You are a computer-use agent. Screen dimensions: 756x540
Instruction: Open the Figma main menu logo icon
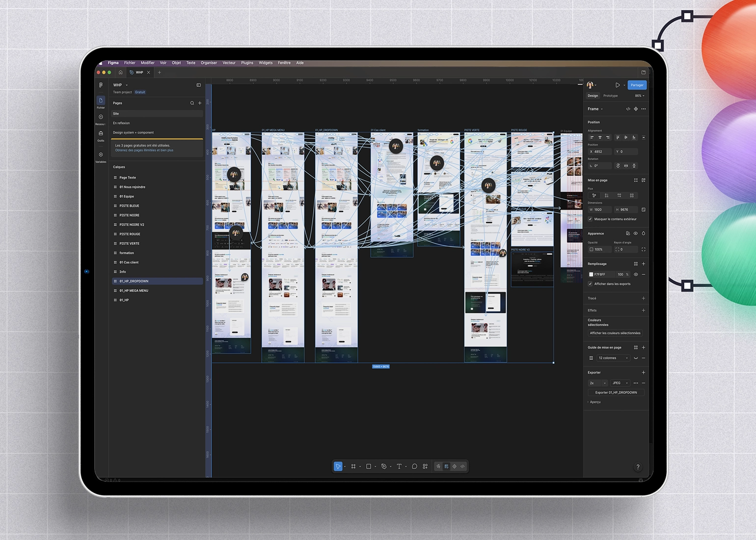tap(101, 85)
